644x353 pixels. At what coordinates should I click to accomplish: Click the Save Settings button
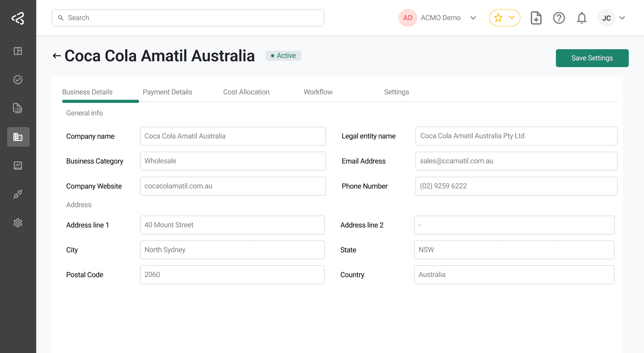[x=592, y=58]
